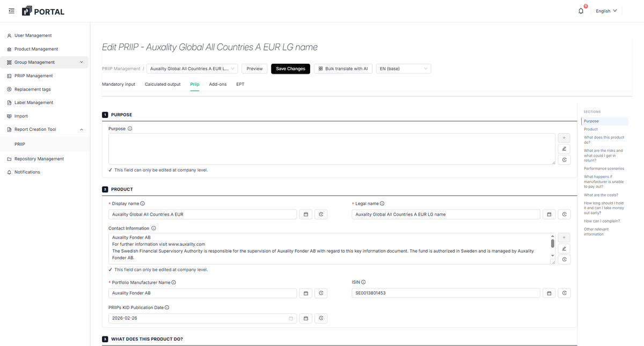Click the Legal name input field
This screenshot has width=644, height=346.
coord(446,214)
